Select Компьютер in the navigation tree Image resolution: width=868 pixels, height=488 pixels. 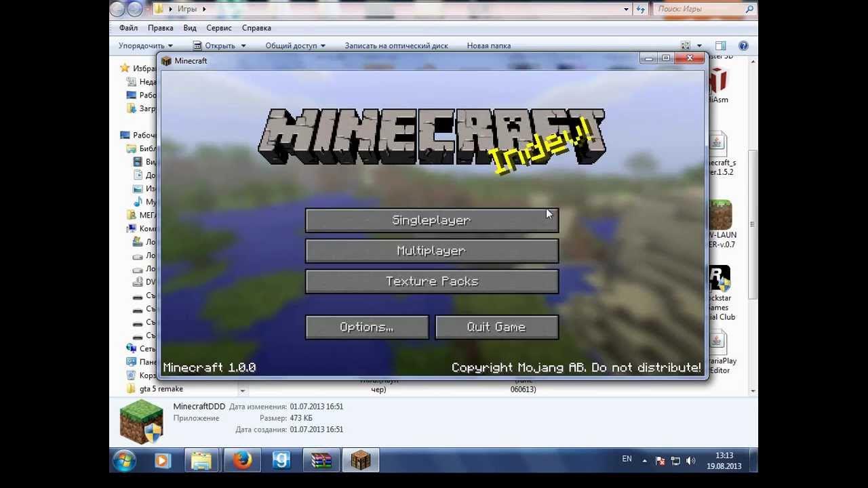click(x=141, y=228)
